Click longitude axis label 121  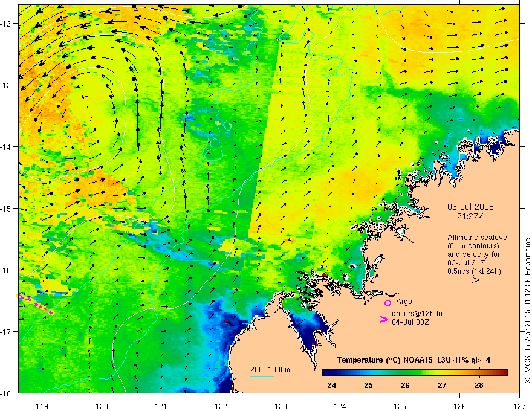click(x=161, y=406)
